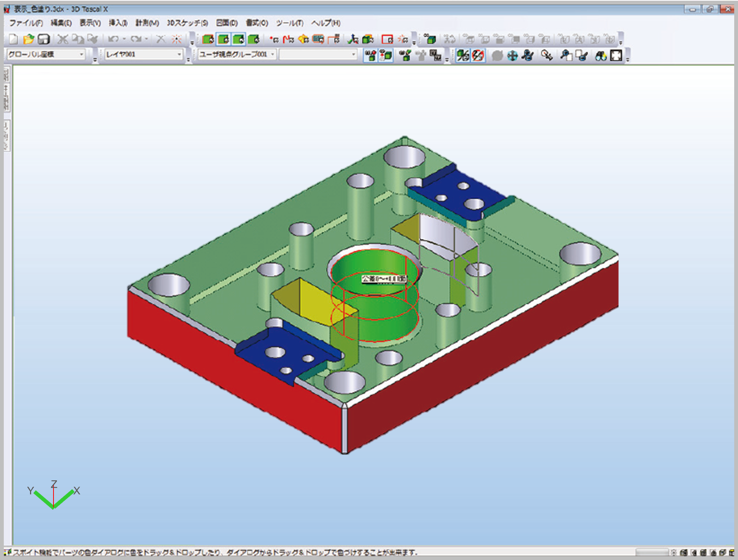Select the small orange starburst selection icon
The image size is (738, 560).
(403, 39)
